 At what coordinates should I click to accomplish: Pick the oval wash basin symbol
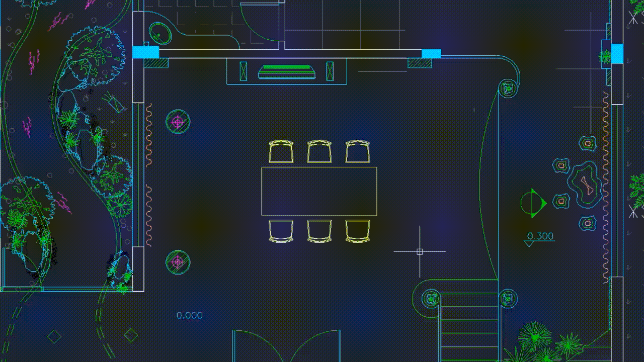coord(160,34)
